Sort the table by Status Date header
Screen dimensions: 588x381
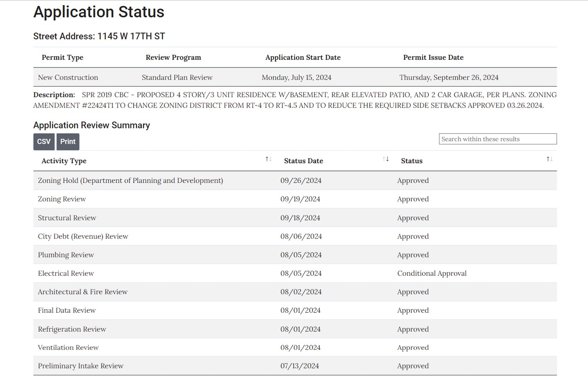pyautogui.click(x=304, y=161)
